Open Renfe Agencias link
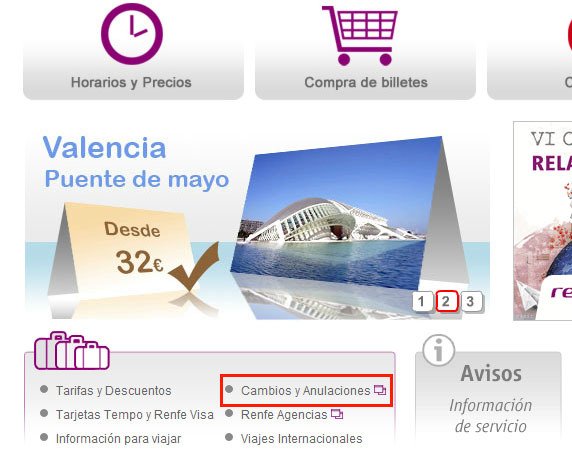Screen dimensions: 572x461 pyautogui.click(x=284, y=415)
